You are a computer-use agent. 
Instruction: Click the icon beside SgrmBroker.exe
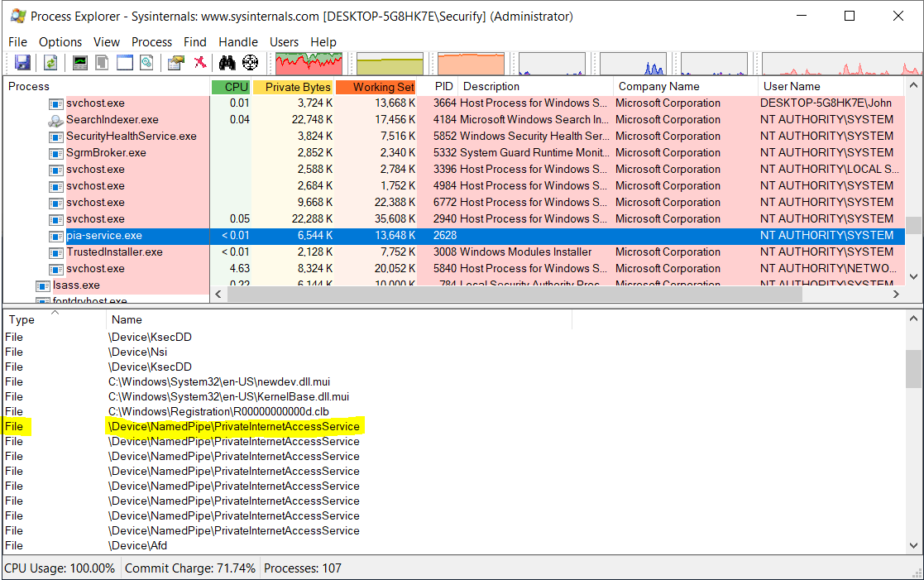point(55,153)
